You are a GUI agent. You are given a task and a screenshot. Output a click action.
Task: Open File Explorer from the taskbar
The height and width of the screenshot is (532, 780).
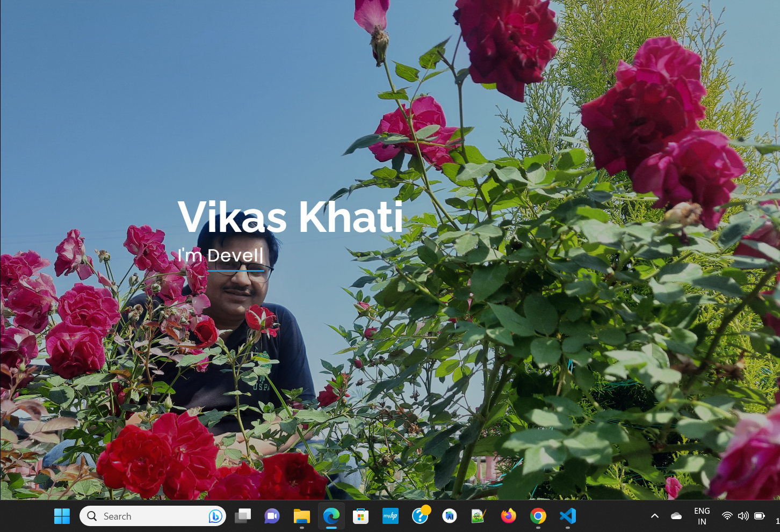(301, 516)
